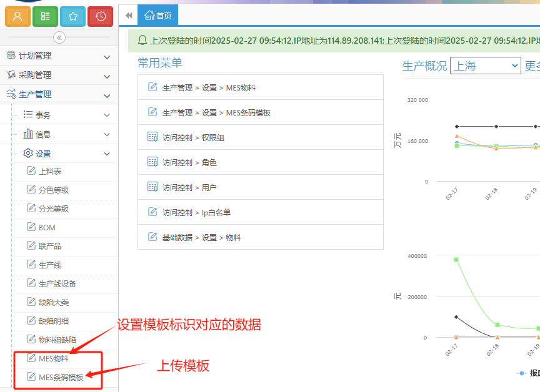Collapse the 生产管理 chevron
The image size is (540, 392).
pos(107,96)
